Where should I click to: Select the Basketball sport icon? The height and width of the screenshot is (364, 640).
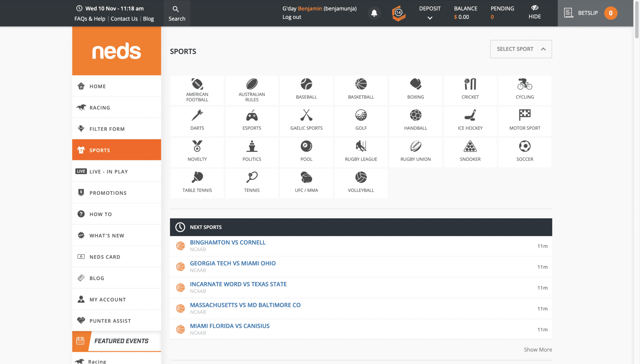(x=361, y=84)
